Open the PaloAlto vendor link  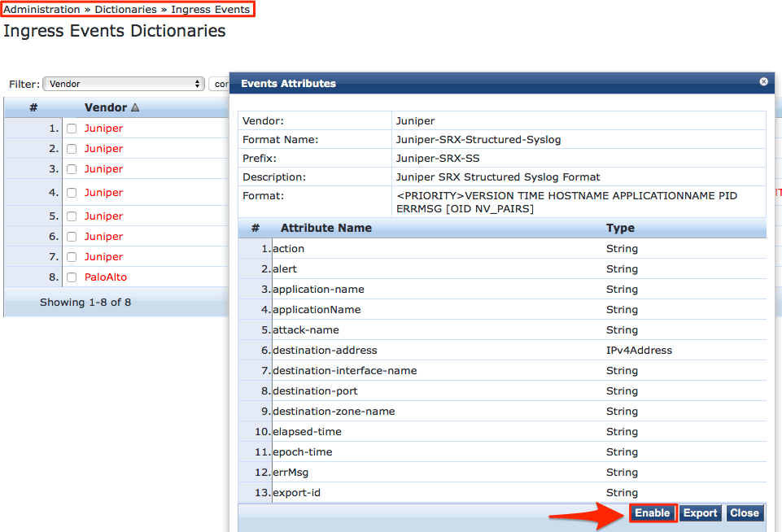[x=106, y=277]
